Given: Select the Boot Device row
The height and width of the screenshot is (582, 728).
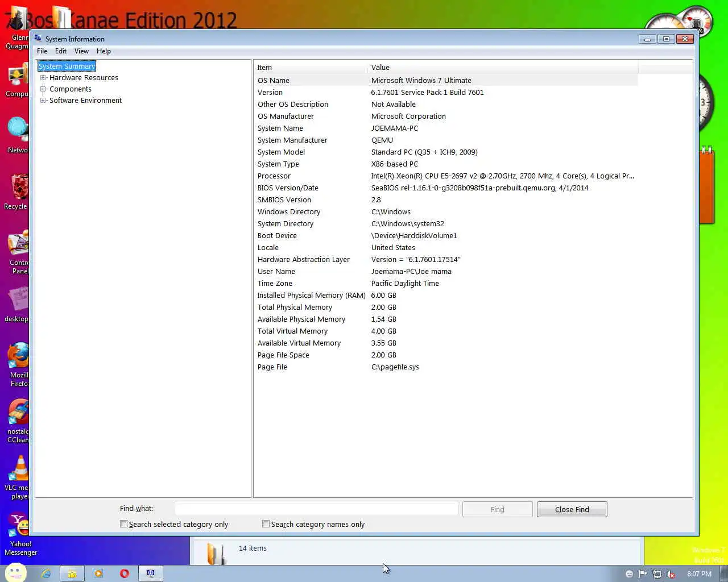Looking at the screenshot, I should tap(446, 235).
